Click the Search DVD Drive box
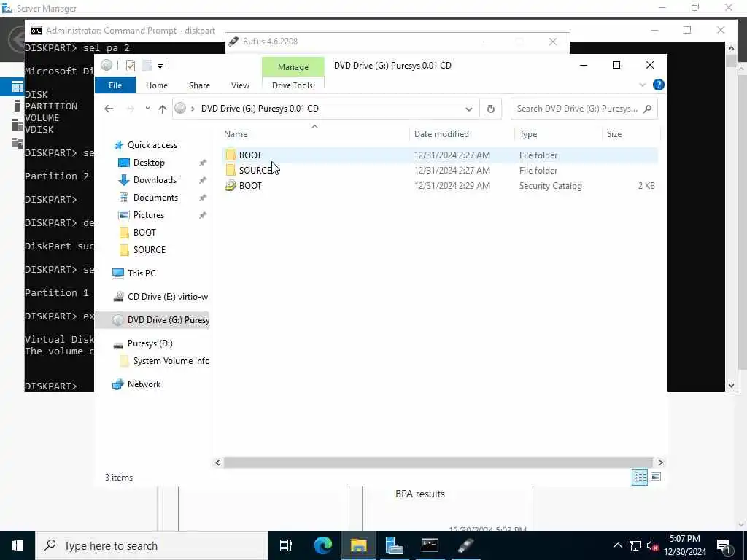This screenshot has width=747, height=560. tap(584, 109)
